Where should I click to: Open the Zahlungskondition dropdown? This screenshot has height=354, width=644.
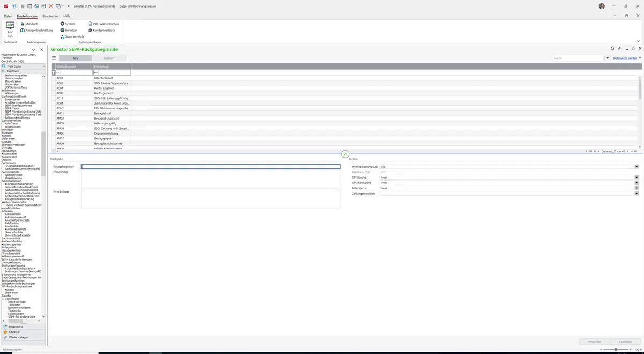[636, 194]
